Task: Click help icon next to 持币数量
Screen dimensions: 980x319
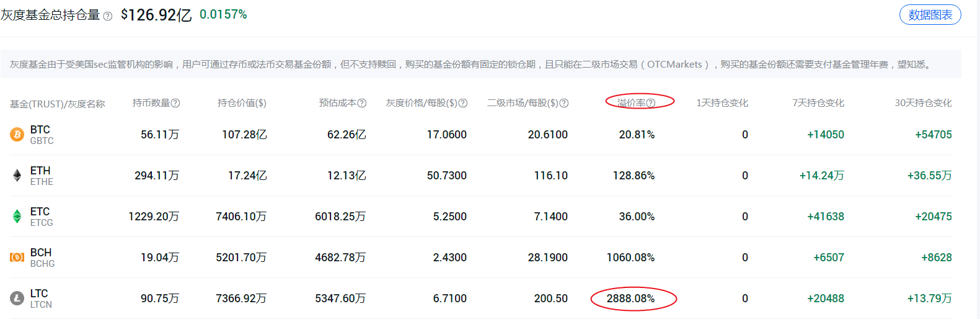Action: (175, 103)
